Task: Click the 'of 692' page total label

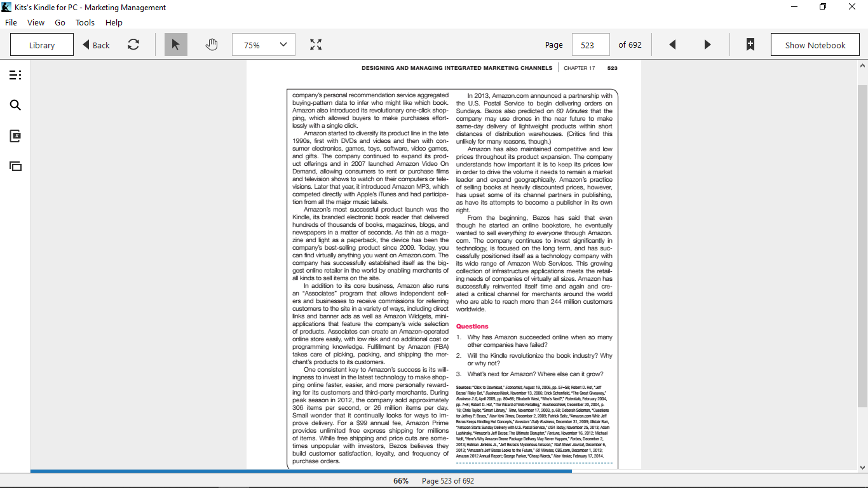Action: (630, 44)
